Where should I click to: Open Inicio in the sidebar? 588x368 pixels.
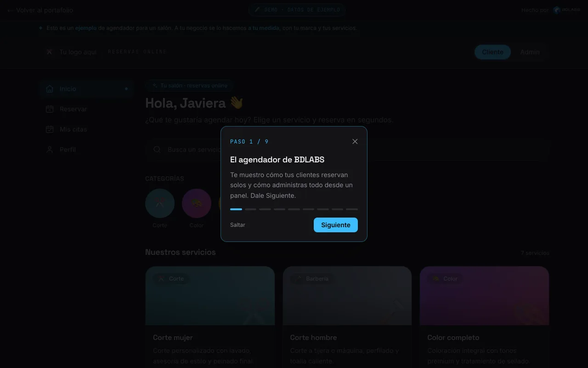coord(86,89)
